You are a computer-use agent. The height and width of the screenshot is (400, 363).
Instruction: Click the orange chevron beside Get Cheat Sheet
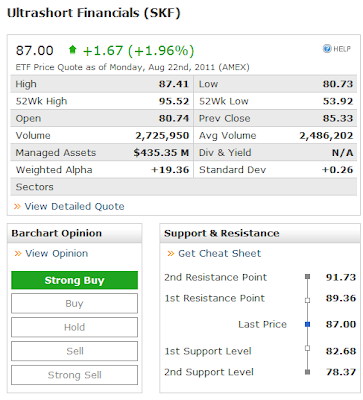(x=171, y=254)
